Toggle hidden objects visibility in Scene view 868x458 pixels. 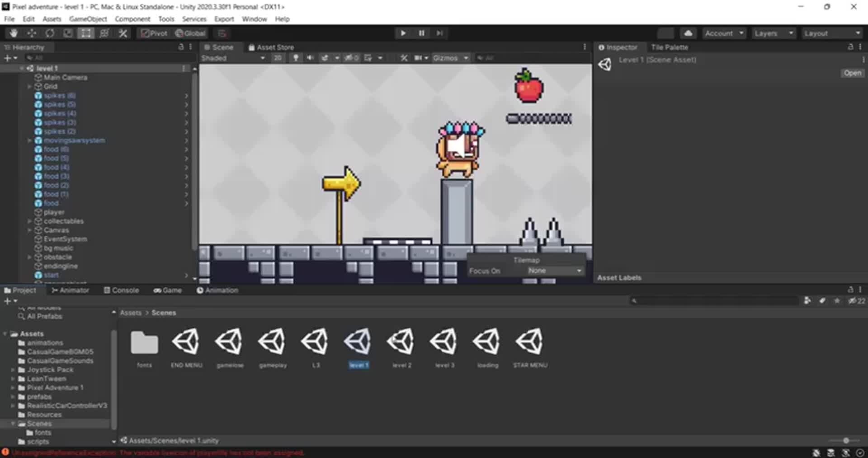351,58
